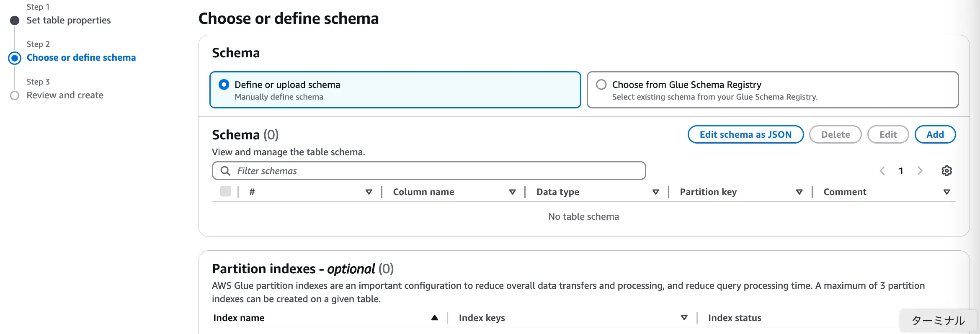Sort by Index name ascending arrow
This screenshot has width=980, height=334.
tap(435, 318)
